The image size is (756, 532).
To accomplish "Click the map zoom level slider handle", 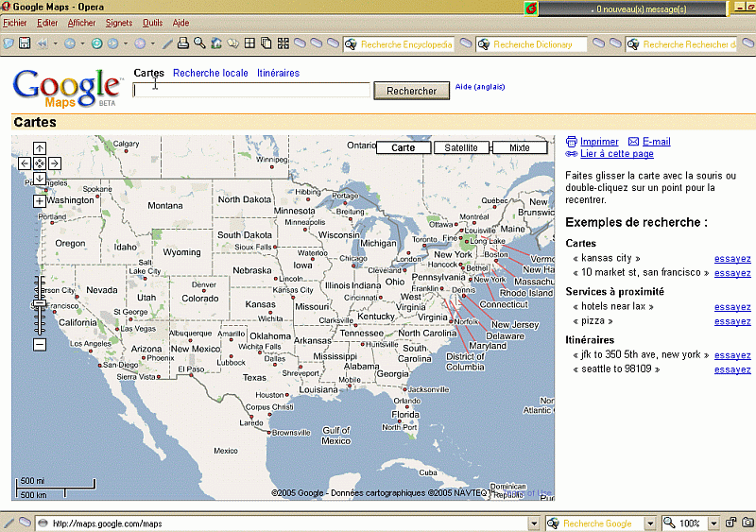I will [x=40, y=303].
